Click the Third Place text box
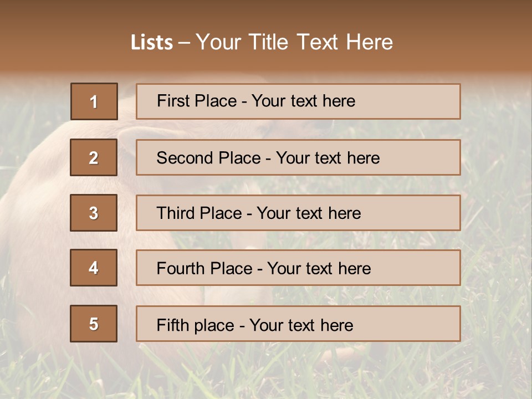This screenshot has height=399, width=532. click(x=298, y=213)
